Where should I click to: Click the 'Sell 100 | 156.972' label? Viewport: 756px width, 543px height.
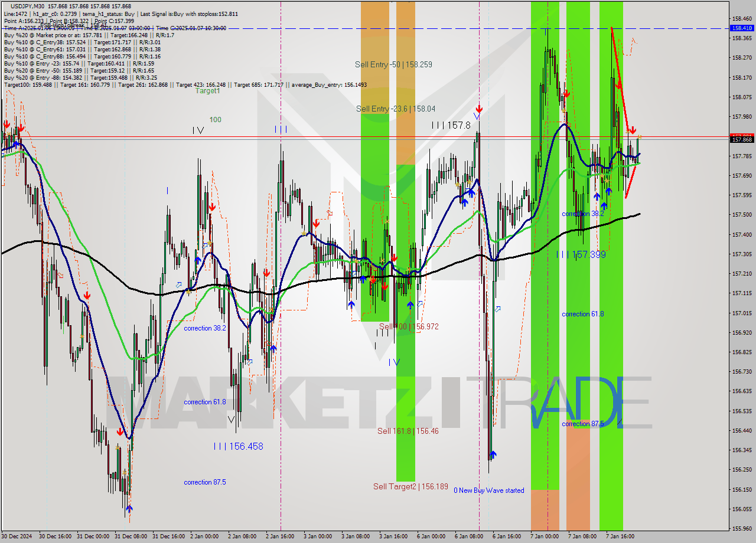click(x=409, y=326)
